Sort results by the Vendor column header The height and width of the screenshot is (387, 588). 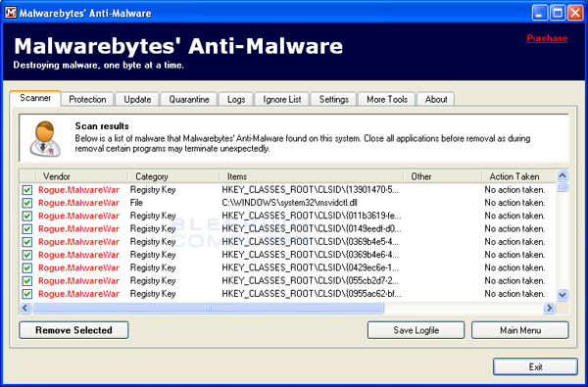[81, 176]
